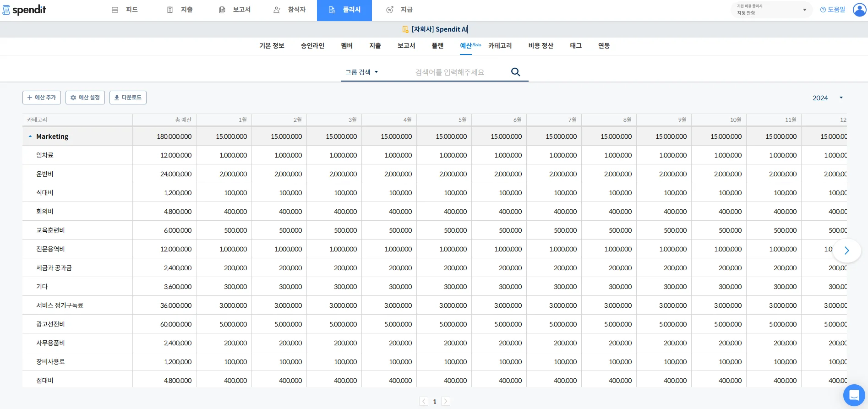Image resolution: width=868 pixels, height=409 pixels.
Task: Open 예산 설정 settings button
Action: [85, 98]
